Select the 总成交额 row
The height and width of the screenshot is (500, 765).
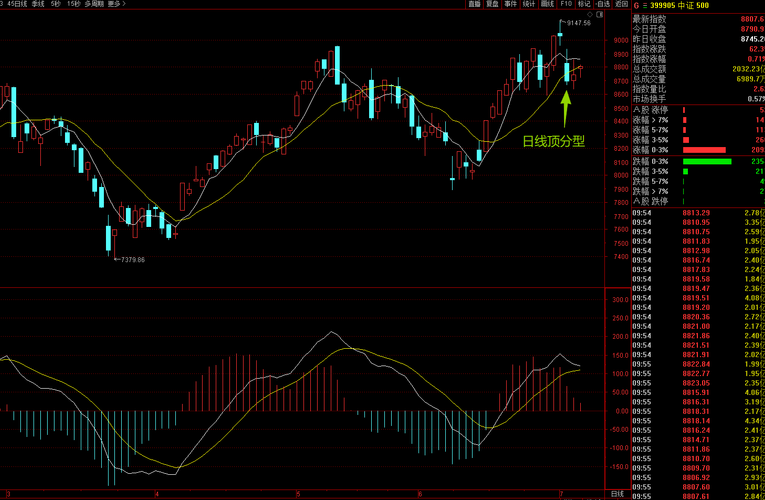[x=698, y=69]
